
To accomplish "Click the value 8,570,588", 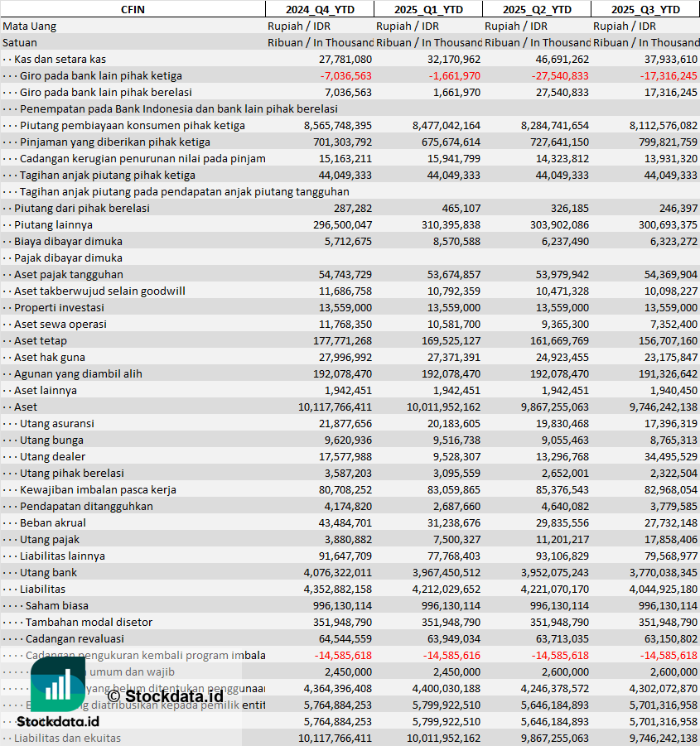I will click(x=456, y=242).
